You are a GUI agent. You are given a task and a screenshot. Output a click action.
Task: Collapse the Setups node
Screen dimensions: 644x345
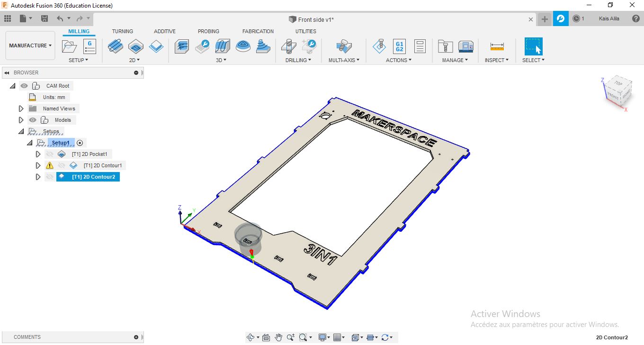(21, 131)
